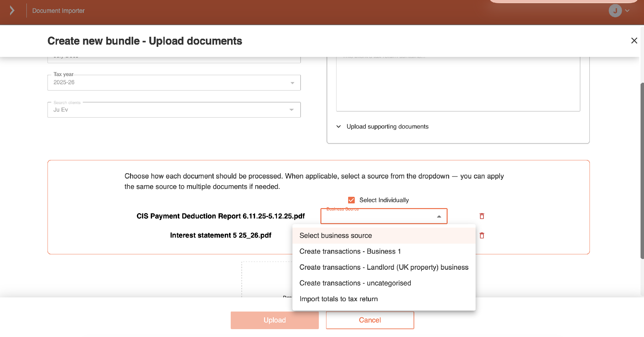
Task: Close the Create new bundle dialog
Action: click(x=634, y=41)
